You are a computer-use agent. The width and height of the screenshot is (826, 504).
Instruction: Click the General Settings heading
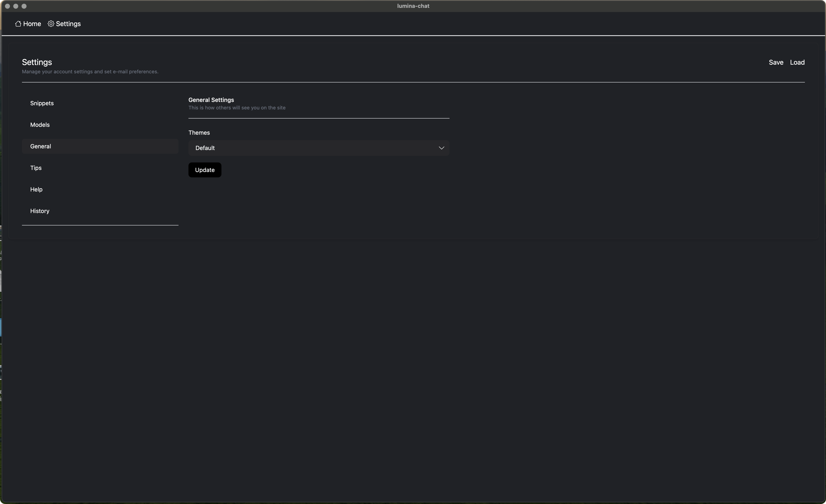click(x=211, y=100)
